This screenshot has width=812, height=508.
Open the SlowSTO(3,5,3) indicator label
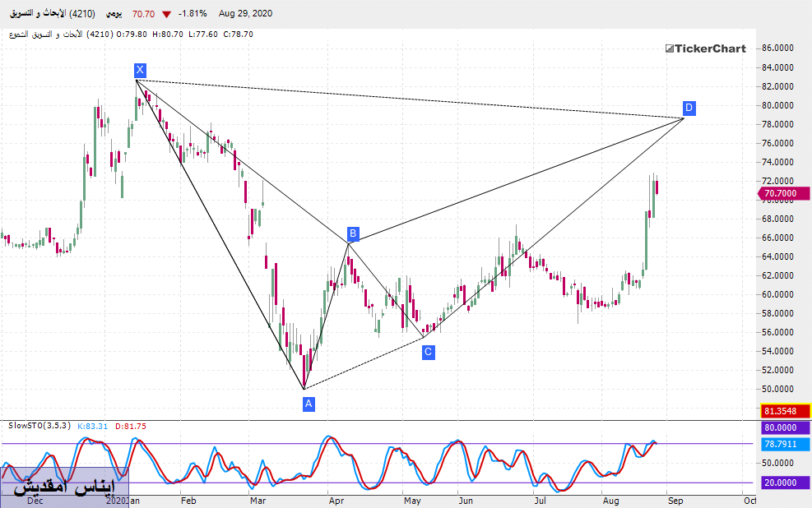39,425
